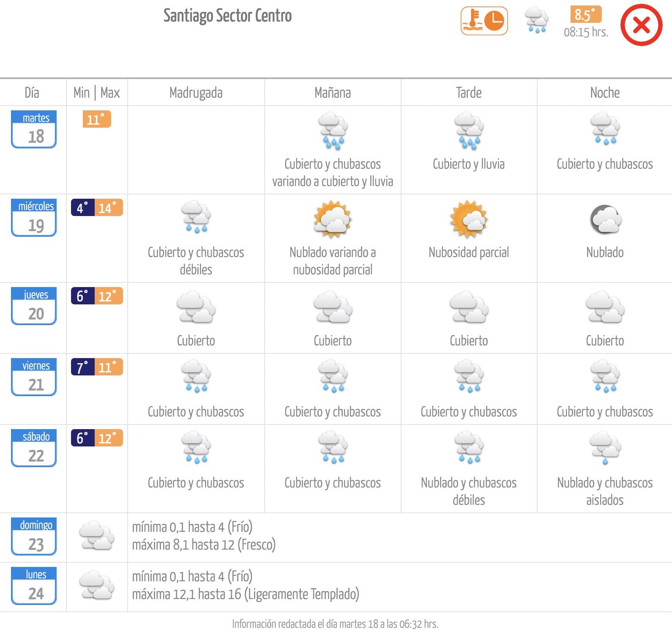
Task: Click Thursday tarde overcast cloud icon
Action: pos(469,307)
